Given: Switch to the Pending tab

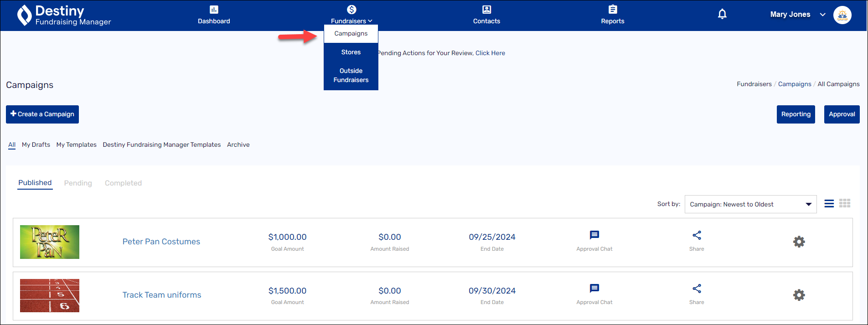Looking at the screenshot, I should [78, 183].
